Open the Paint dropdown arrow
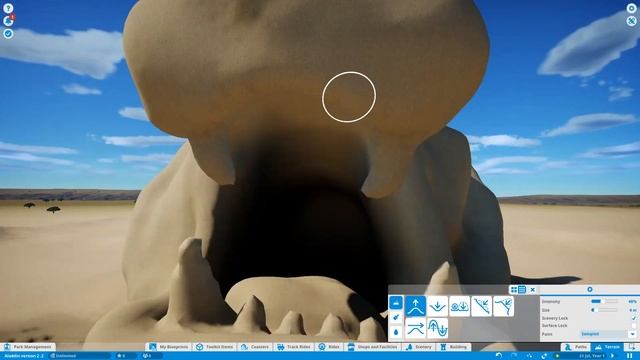 [x=633, y=334]
